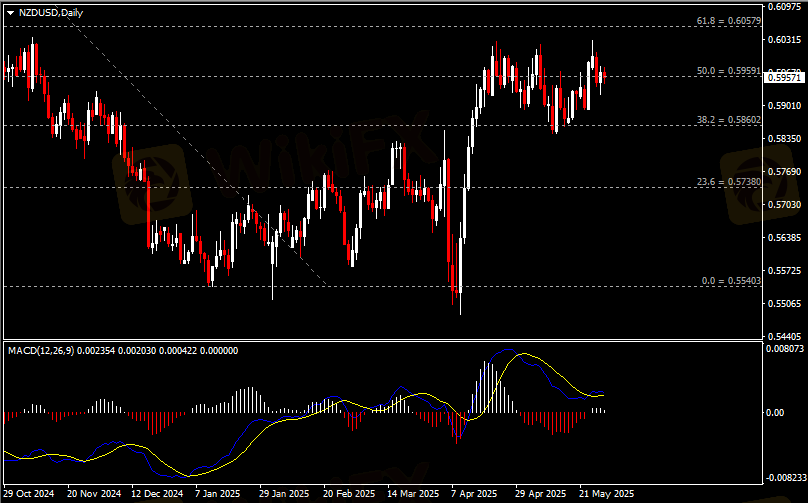Click the 0.55725 price scale value

point(784,271)
